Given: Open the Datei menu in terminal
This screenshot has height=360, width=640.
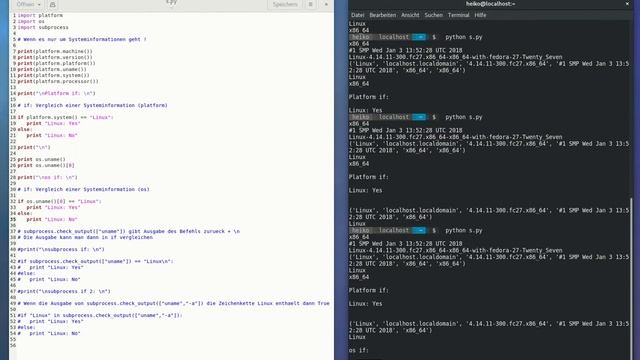Looking at the screenshot, I should 357,15.
